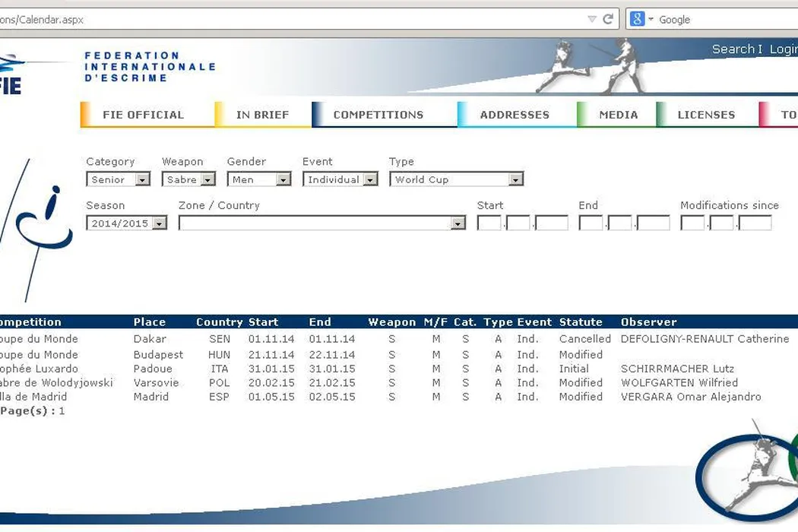The height and width of the screenshot is (532, 798).
Task: Click the Google search engine icon
Action: point(638,19)
